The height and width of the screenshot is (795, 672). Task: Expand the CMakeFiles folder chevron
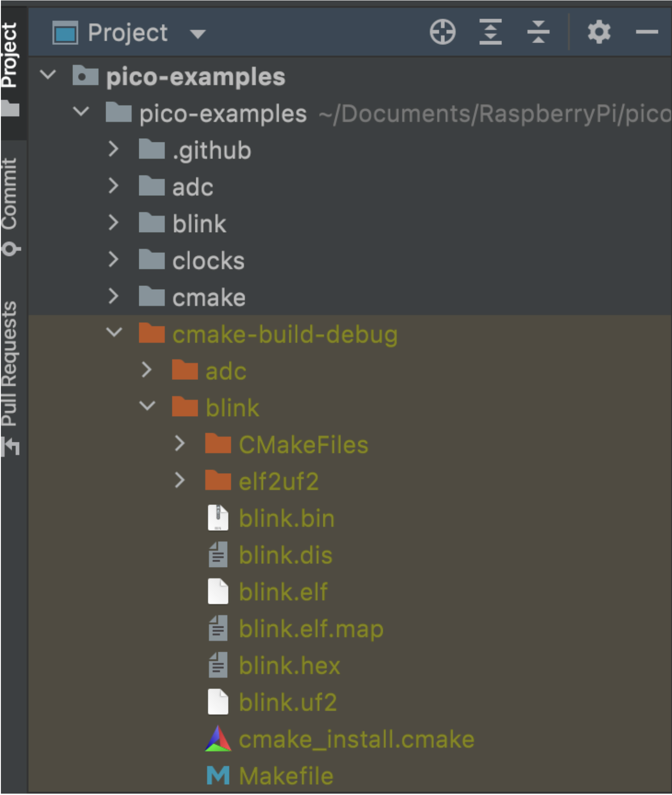click(180, 443)
